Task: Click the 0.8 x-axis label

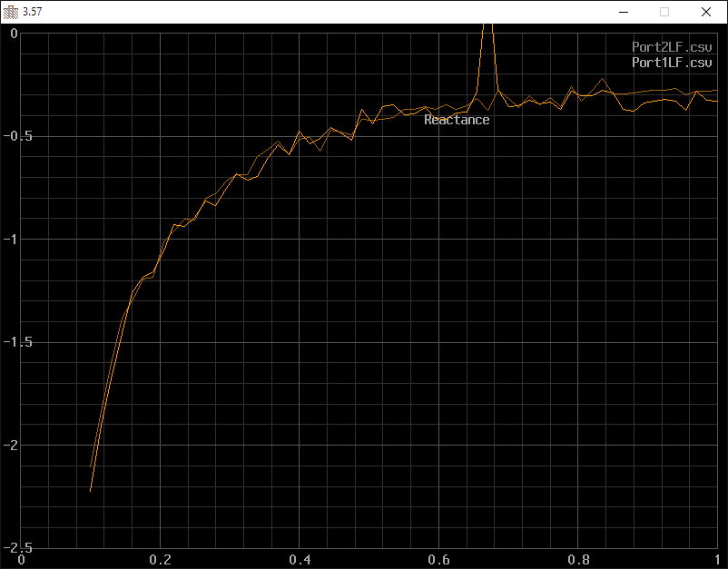Action: pyautogui.click(x=578, y=560)
